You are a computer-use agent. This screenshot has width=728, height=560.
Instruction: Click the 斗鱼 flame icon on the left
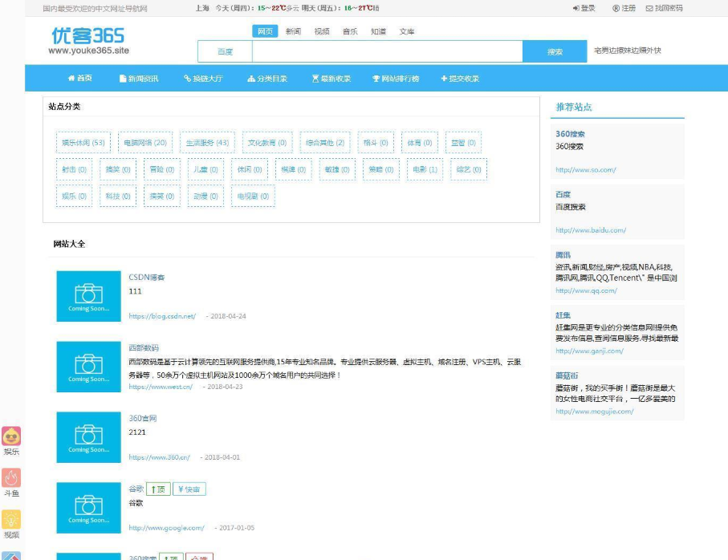(x=10, y=479)
